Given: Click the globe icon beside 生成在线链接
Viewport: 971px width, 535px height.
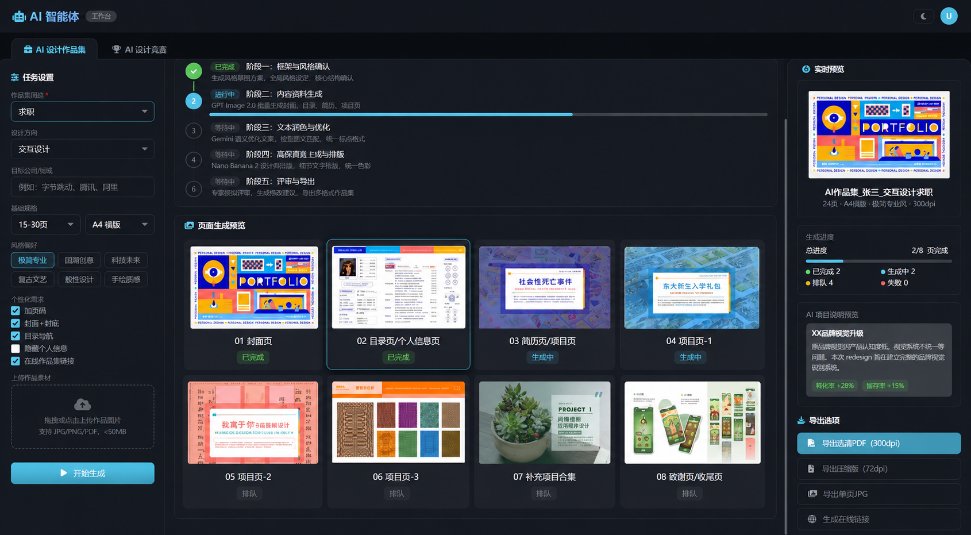Looking at the screenshot, I should [812, 520].
